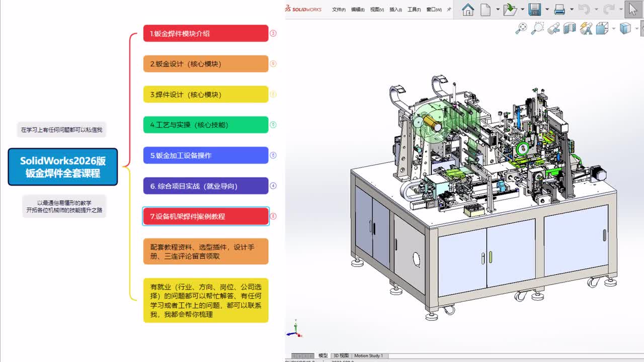Image resolution: width=644 pixels, height=362 pixels.
Task: Open the Save dropdown arrow
Action: [x=547, y=10]
